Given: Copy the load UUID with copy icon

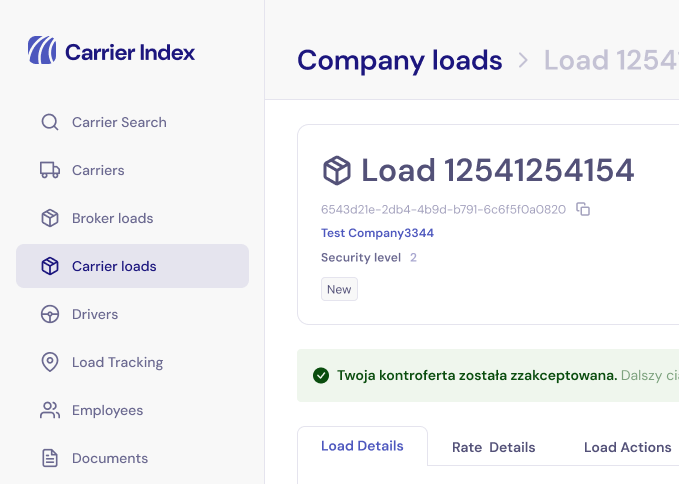Looking at the screenshot, I should tap(583, 209).
